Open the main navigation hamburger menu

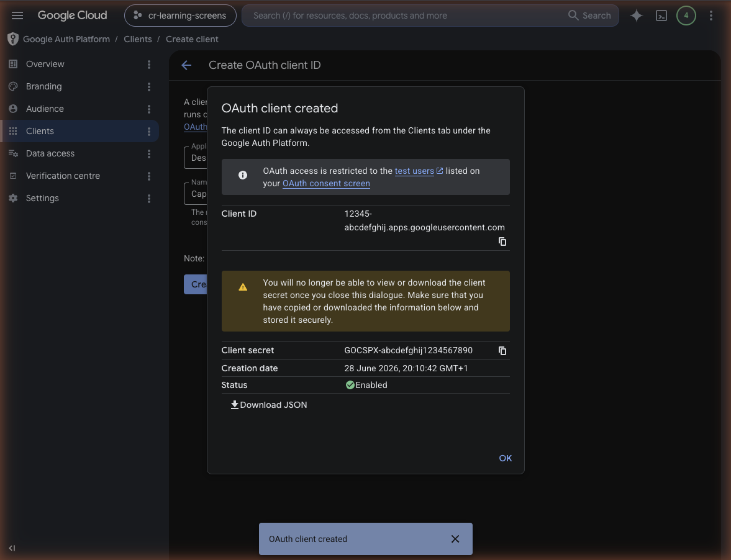[x=17, y=16]
